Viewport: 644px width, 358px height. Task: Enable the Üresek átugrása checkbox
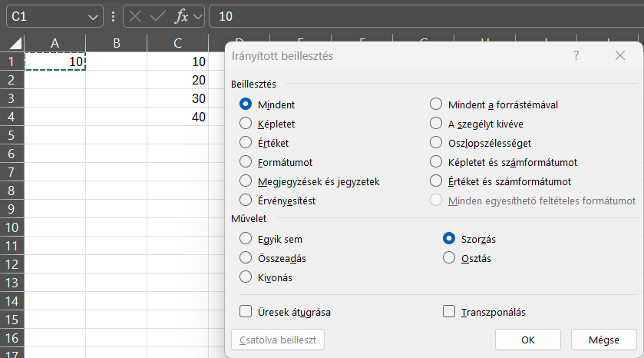[246, 312]
